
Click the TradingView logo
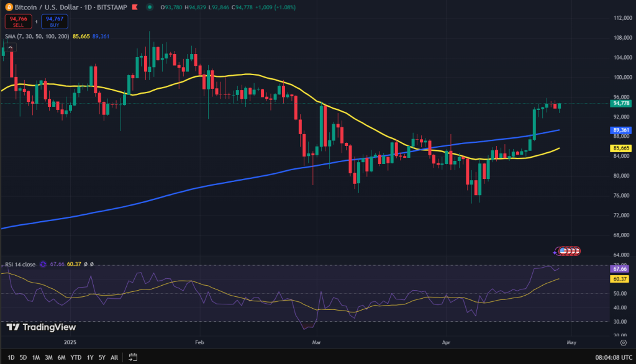[x=42, y=327]
